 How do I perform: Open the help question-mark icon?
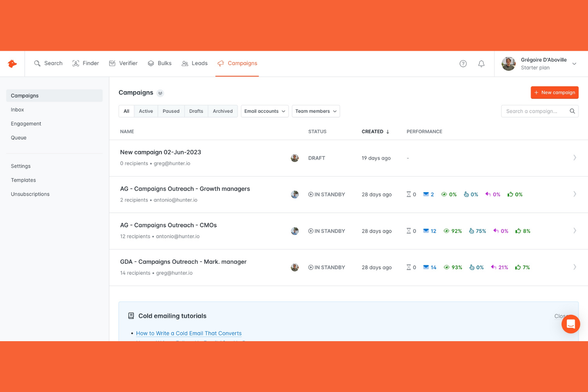[x=463, y=64]
